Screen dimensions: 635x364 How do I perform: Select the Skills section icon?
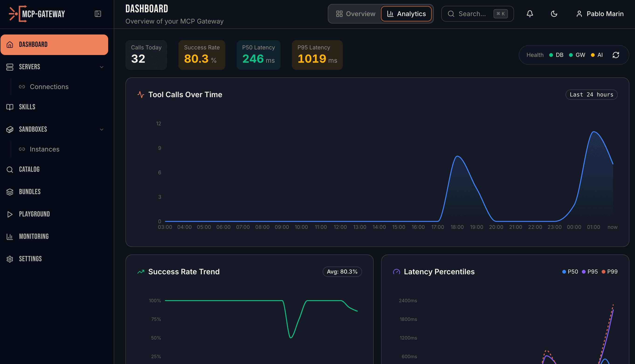point(10,107)
